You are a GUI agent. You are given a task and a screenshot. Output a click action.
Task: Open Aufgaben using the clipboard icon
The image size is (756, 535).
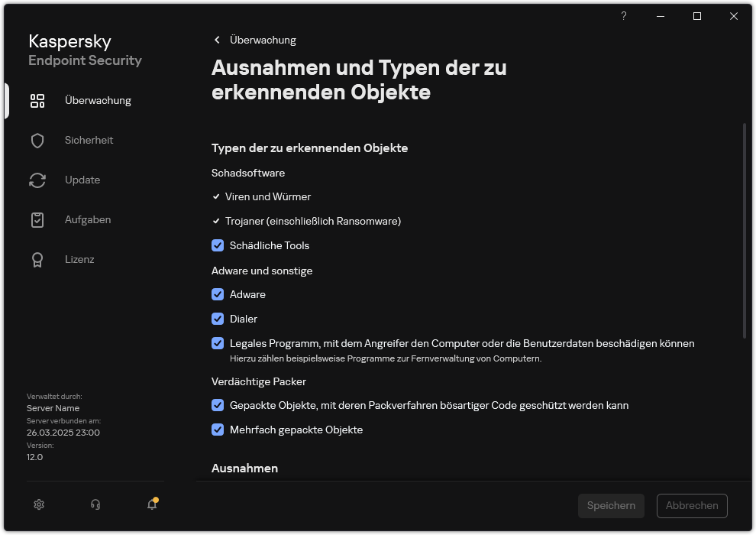coord(37,219)
